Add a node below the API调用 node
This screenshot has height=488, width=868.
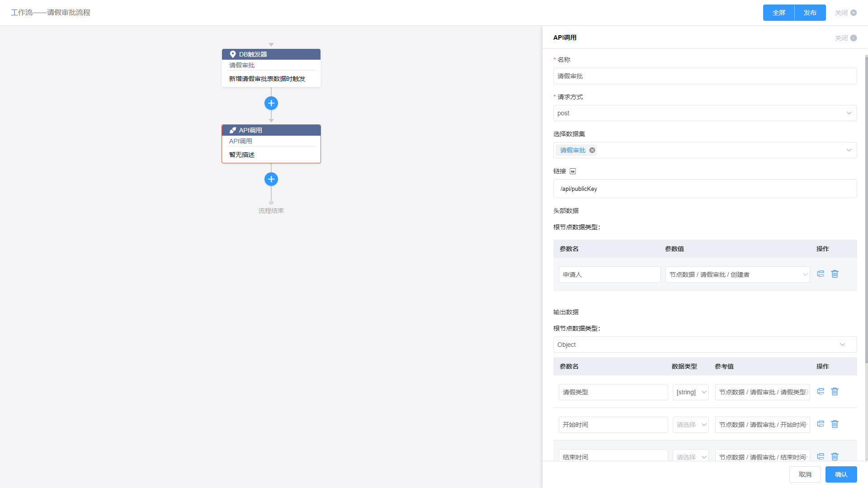(271, 179)
